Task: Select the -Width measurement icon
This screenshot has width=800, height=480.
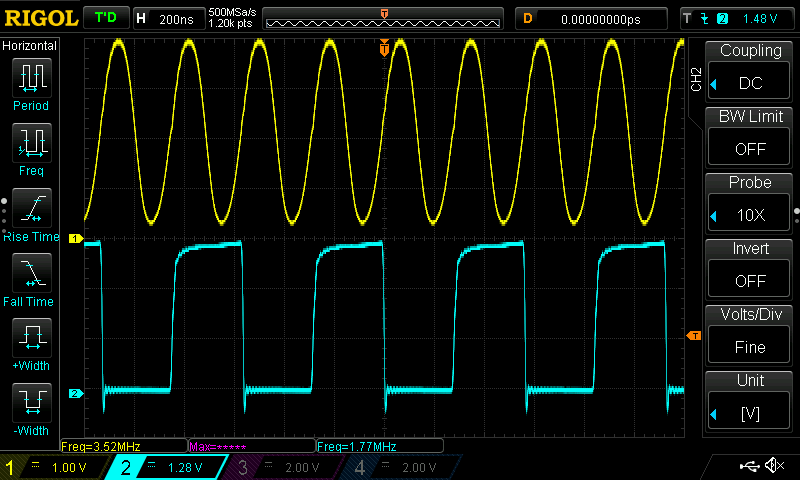Action: tap(32, 402)
